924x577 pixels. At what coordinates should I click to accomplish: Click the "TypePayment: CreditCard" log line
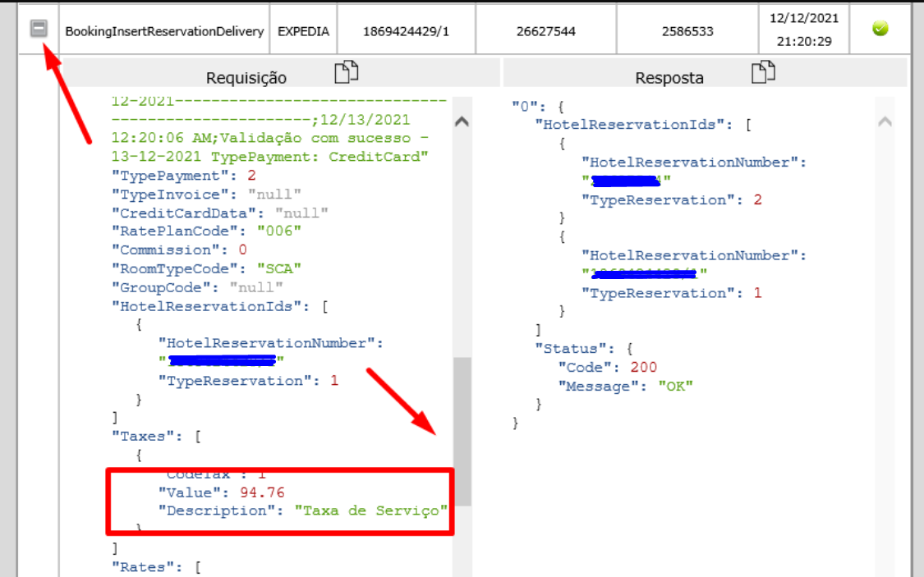[x=319, y=157]
